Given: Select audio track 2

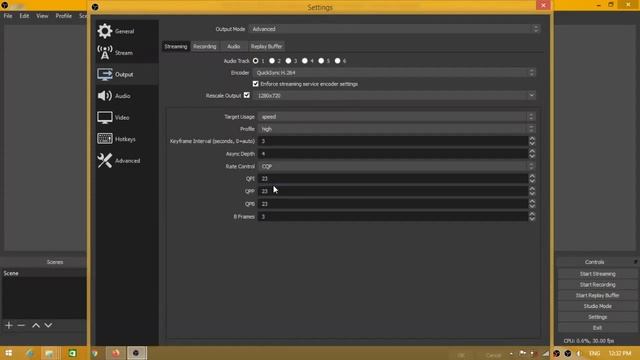Looking at the screenshot, I should (x=272, y=61).
